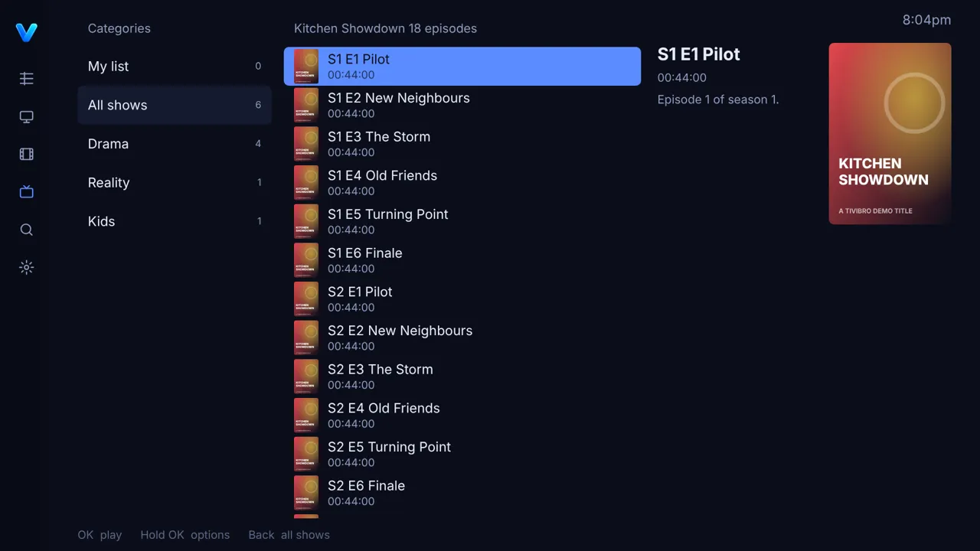Select the TV shows icon in sidebar
This screenshot has width=980, height=551.
pyautogui.click(x=27, y=192)
